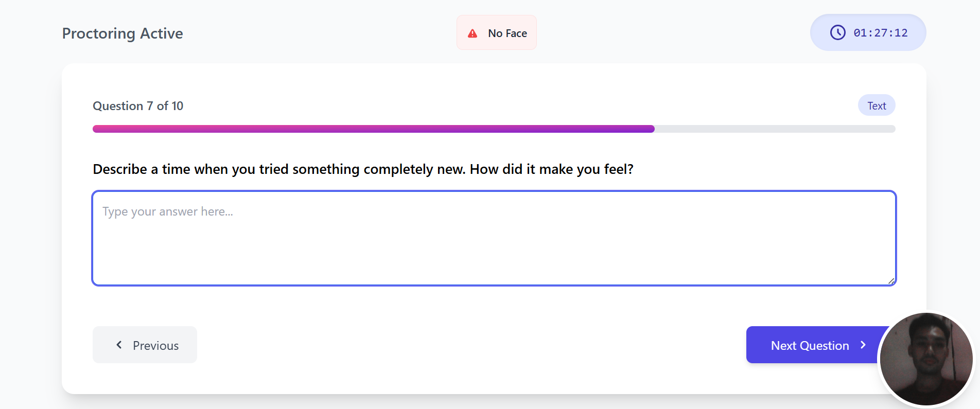Click the "Describe a time" question text
The image size is (980, 409).
[363, 169]
